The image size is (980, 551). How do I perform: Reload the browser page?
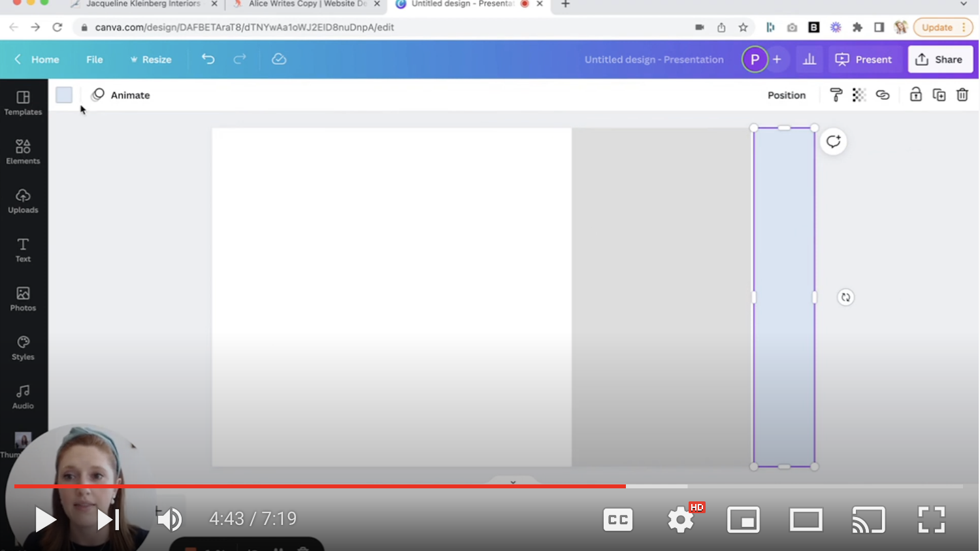[57, 27]
